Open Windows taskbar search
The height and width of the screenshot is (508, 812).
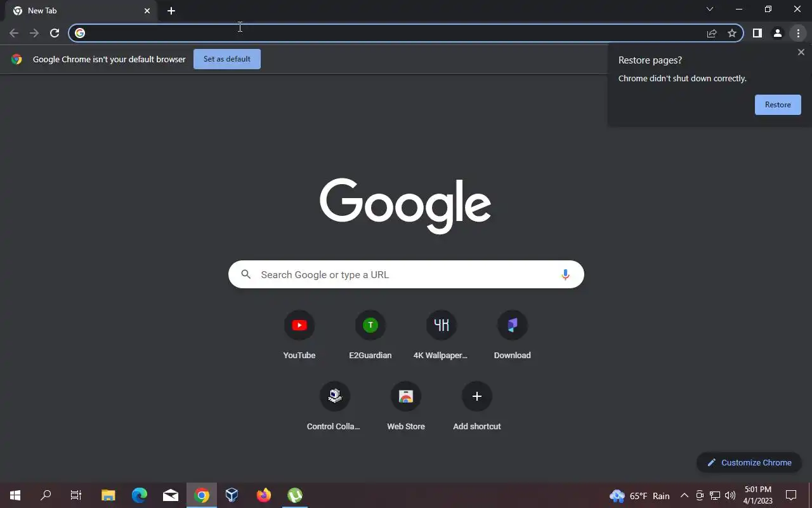click(46, 495)
